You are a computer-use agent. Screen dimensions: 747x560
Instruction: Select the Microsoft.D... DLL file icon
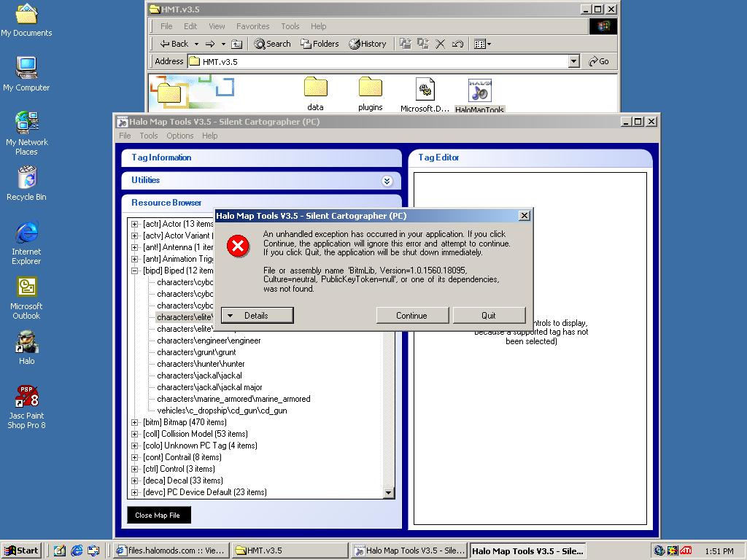425,94
